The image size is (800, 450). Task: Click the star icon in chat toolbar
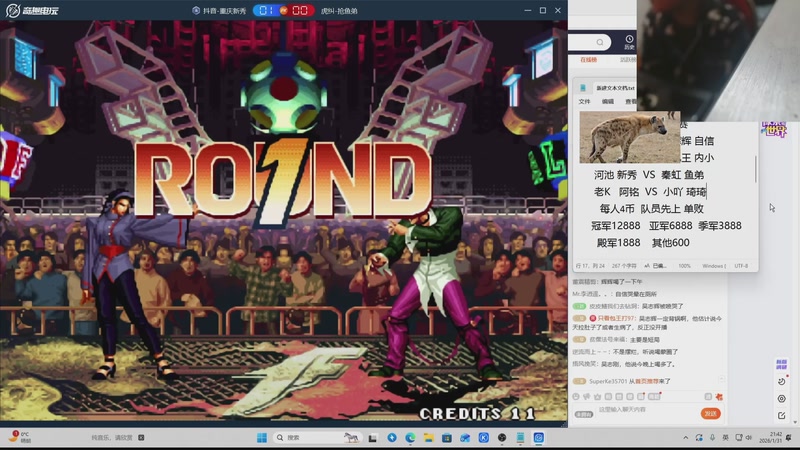(x=597, y=396)
